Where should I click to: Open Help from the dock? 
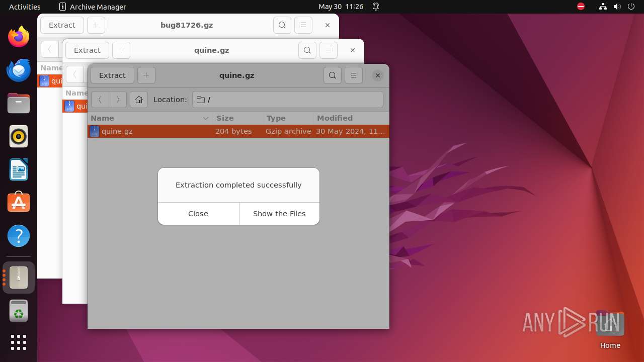point(19,236)
